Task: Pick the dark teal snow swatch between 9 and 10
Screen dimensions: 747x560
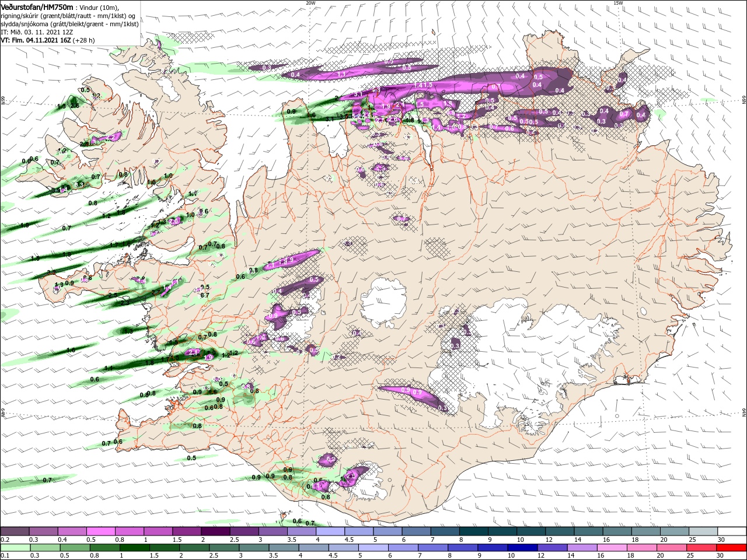Action: [502, 531]
